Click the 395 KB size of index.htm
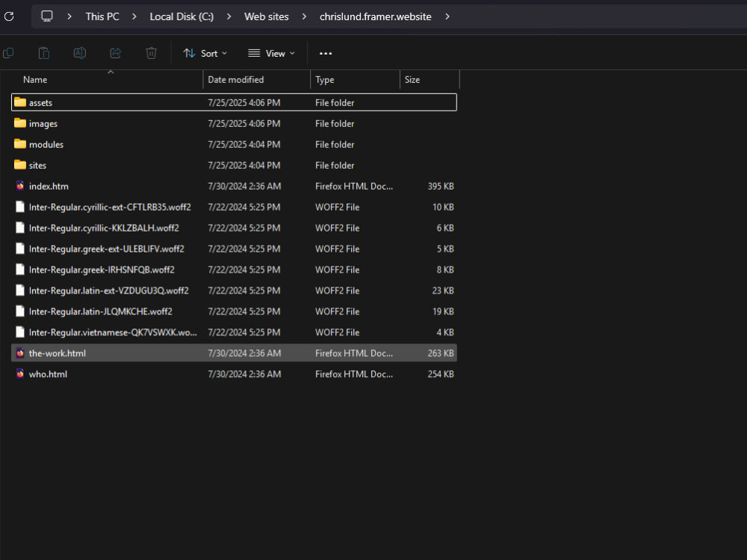747x560 pixels. pyautogui.click(x=441, y=186)
